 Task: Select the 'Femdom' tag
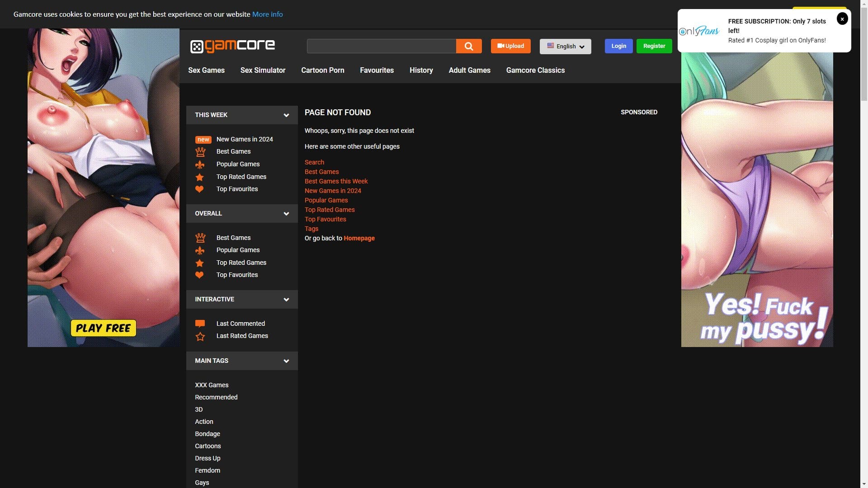[x=208, y=471]
